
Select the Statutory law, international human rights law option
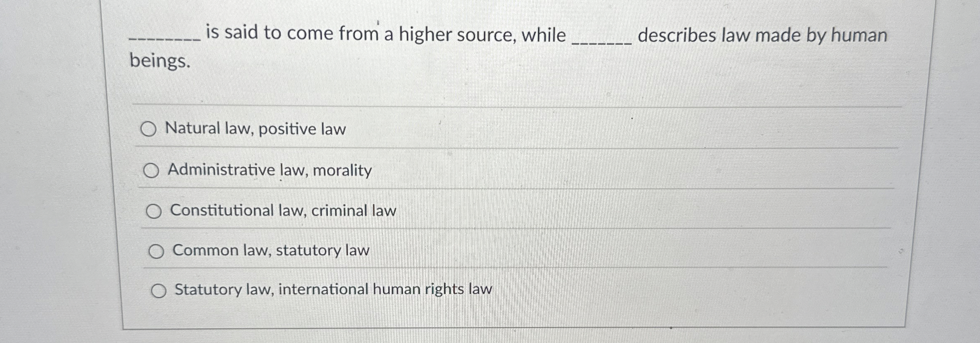pos(160,291)
